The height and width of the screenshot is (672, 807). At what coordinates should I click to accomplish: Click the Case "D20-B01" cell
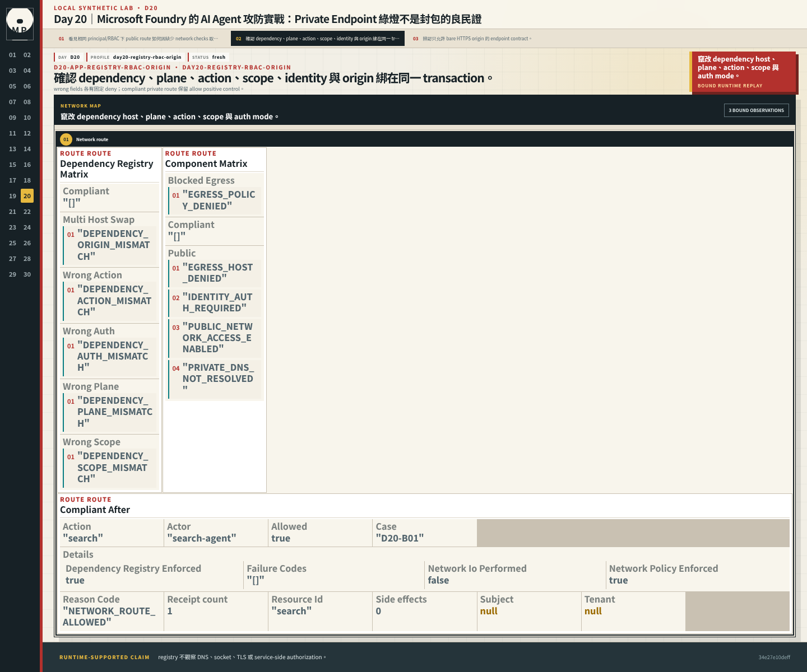[424, 533]
